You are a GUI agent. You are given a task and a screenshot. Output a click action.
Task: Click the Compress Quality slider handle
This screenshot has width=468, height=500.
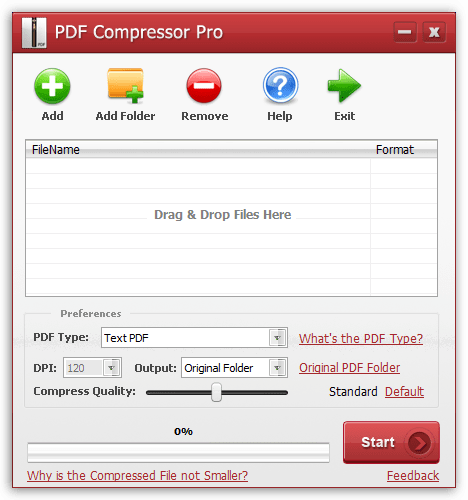coord(216,392)
